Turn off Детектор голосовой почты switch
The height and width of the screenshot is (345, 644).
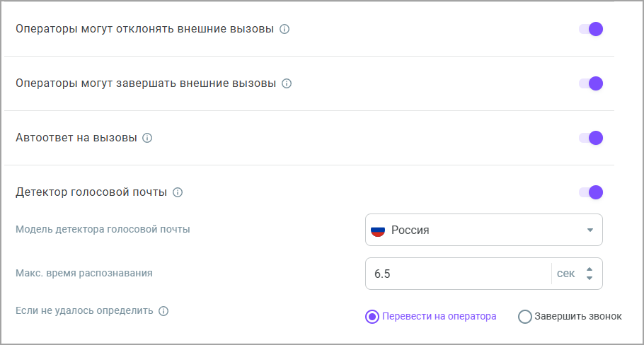coord(591,192)
